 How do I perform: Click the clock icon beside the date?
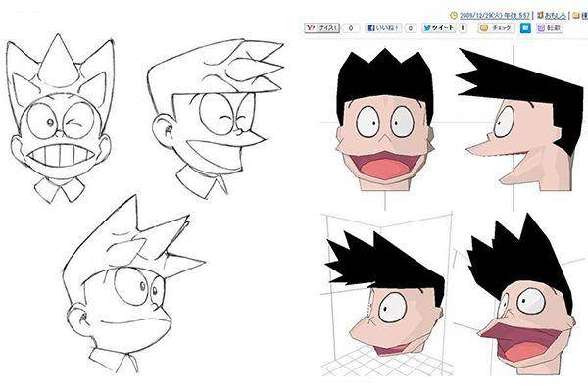pos(454,16)
